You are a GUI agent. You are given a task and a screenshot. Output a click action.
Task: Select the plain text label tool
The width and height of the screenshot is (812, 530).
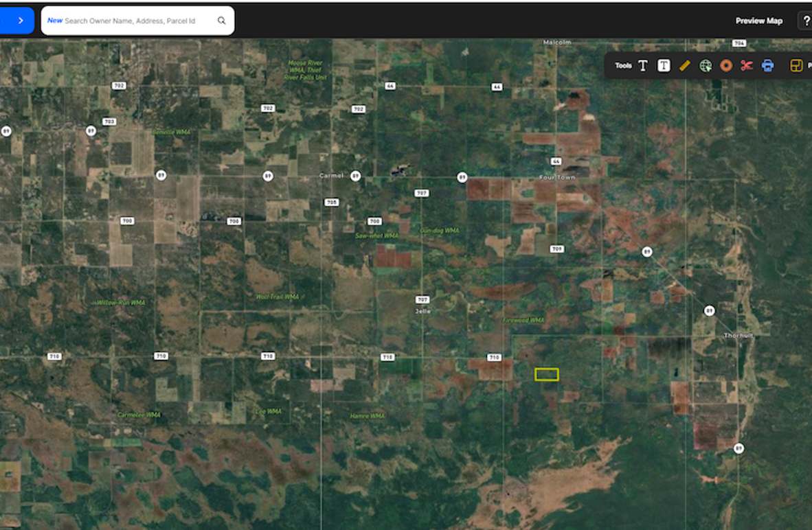(x=643, y=66)
